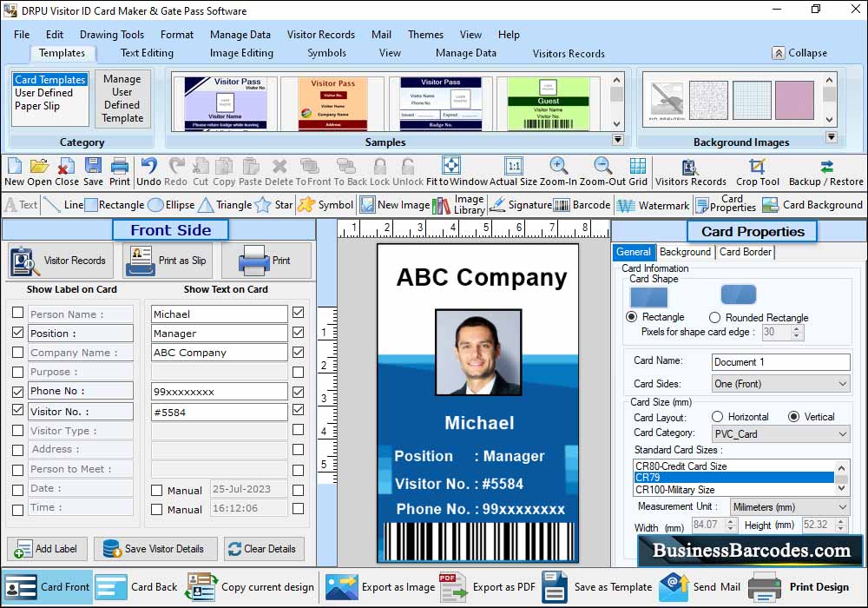Choose Horizontal card layout
This screenshot has height=608, width=868.
pyautogui.click(x=718, y=416)
